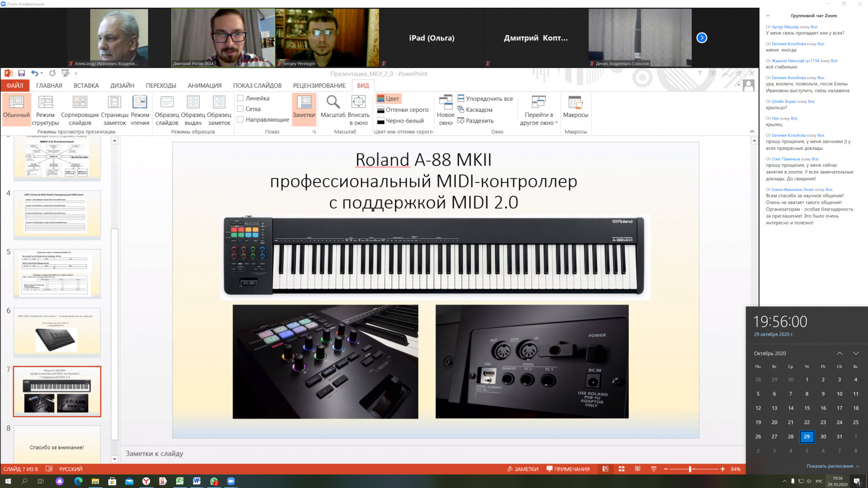Viewport: 868px width, 488px height.
Task: Open the ПЕРЕХОДЫ tab
Action: click(161, 85)
